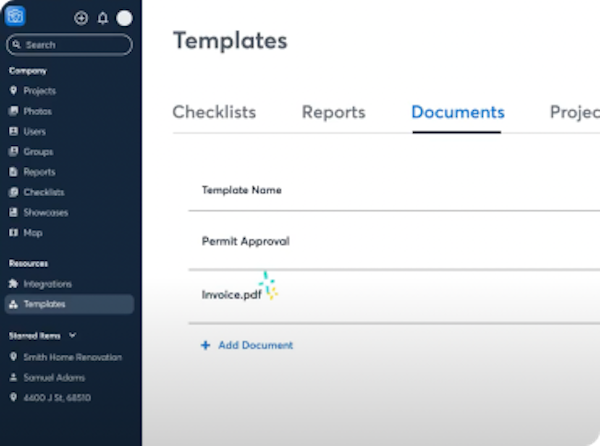Collapse the Starred Items section chevron
This screenshot has width=600, height=446.
(x=72, y=336)
